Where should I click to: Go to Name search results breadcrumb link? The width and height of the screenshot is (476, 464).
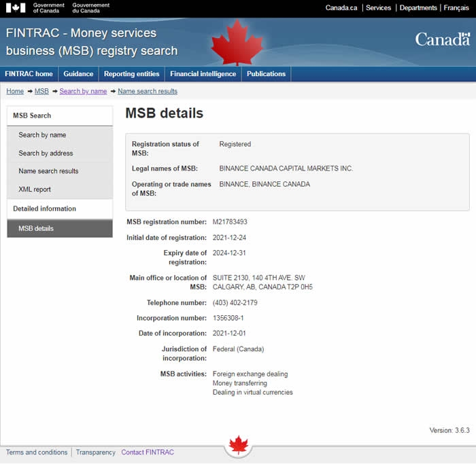(x=148, y=91)
